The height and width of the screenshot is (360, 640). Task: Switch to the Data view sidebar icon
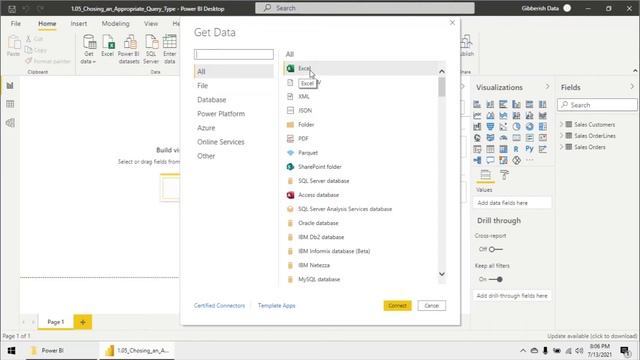click(x=10, y=104)
